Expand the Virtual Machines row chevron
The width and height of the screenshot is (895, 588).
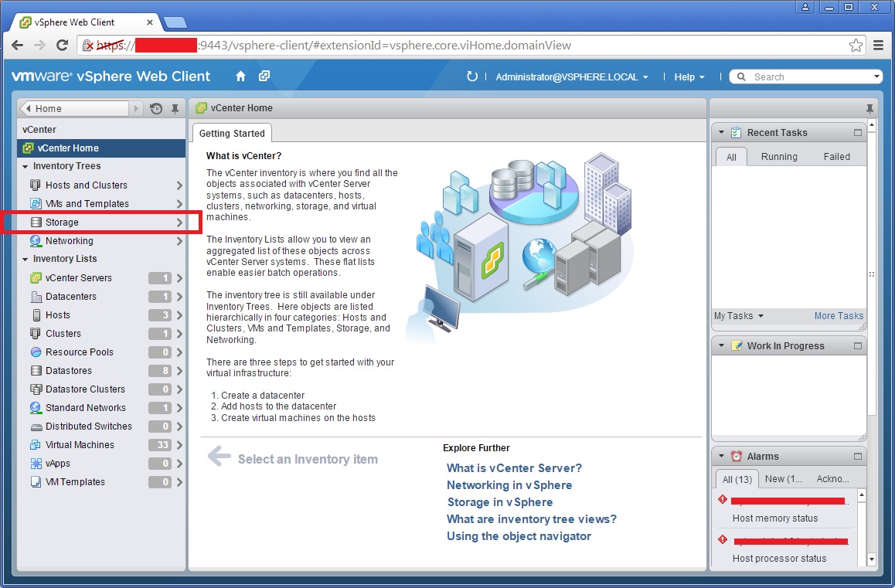179,445
